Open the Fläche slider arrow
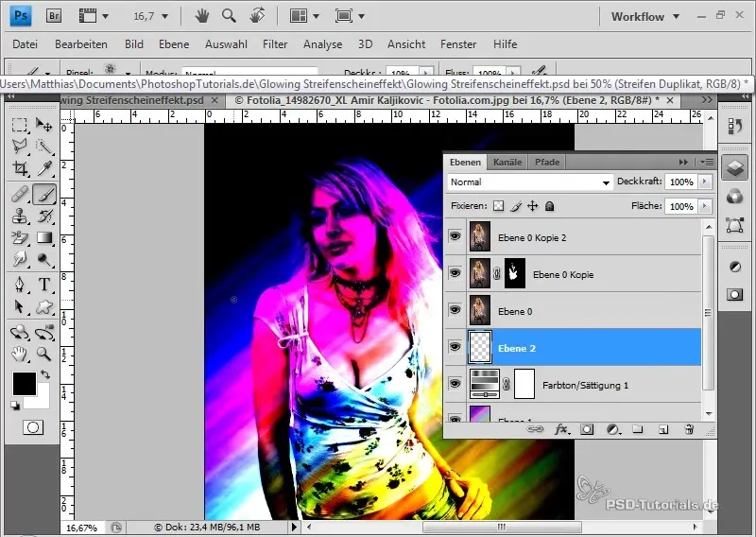756x537 pixels. tap(705, 206)
